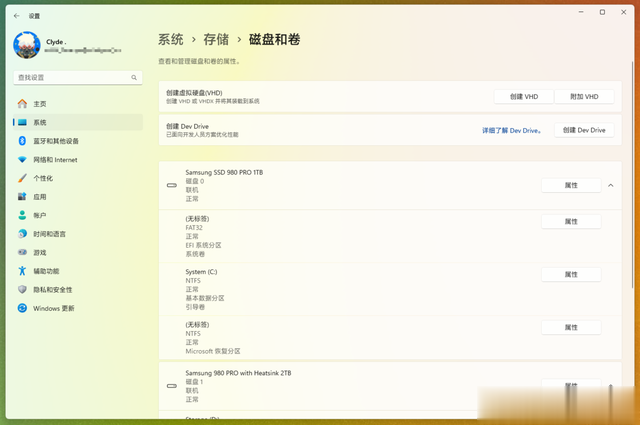Open 属性 for Samsung SSD 980 PRO 1TB
Viewport: 640px width, 425px height.
(571, 185)
